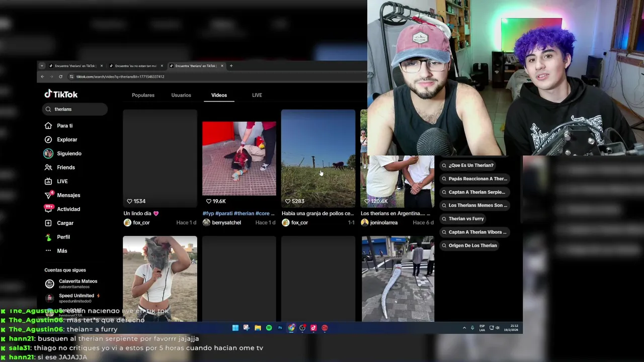Switch to the LIVE results tab

[x=257, y=95]
